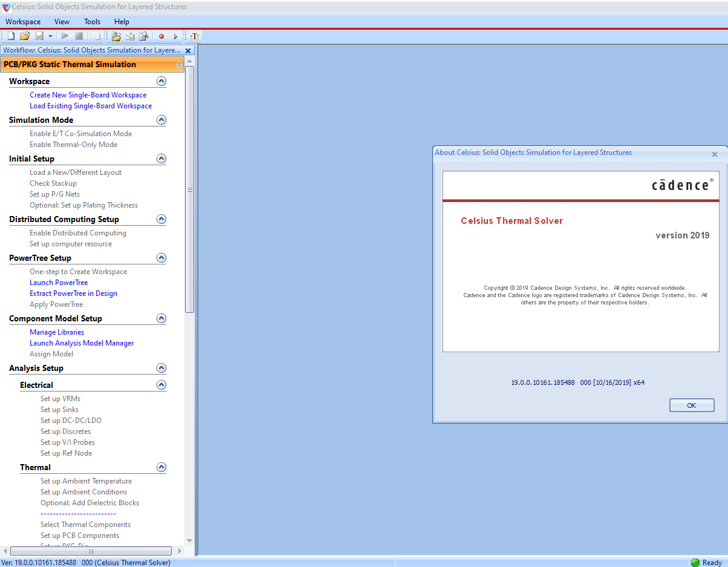Viewport: 728px width, 567px height.
Task: Collapse the PowerTree Setup section chevron
Action: coord(161,258)
